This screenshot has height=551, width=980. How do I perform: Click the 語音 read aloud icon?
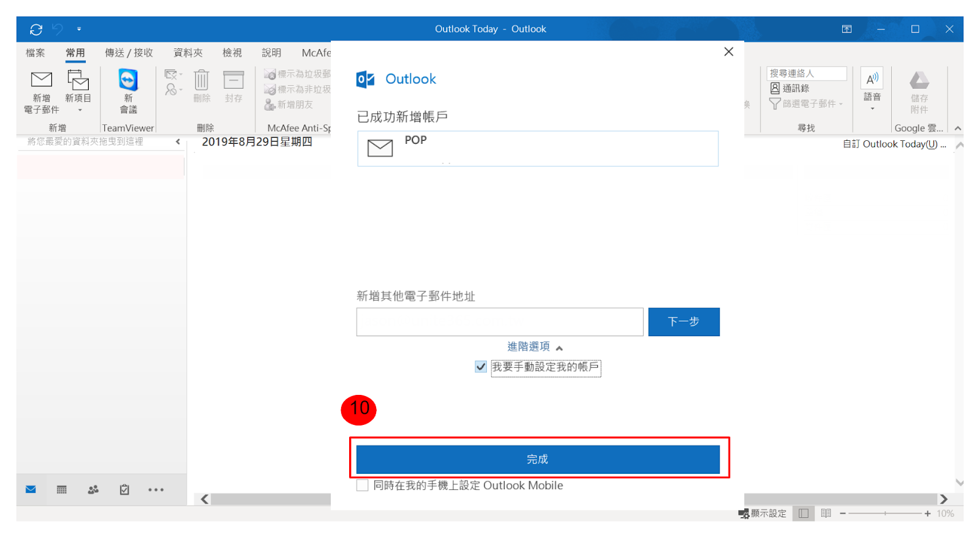(872, 89)
